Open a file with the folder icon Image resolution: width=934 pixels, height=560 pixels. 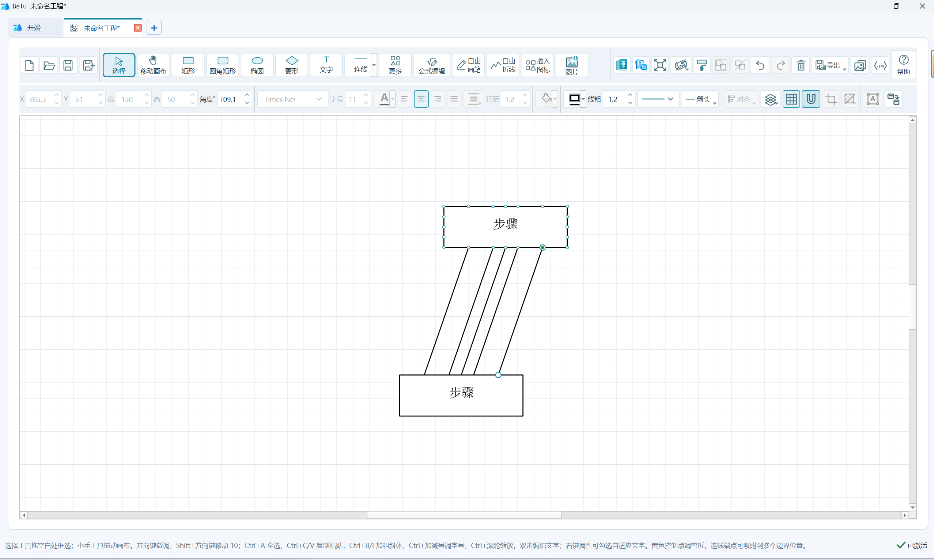tap(49, 65)
